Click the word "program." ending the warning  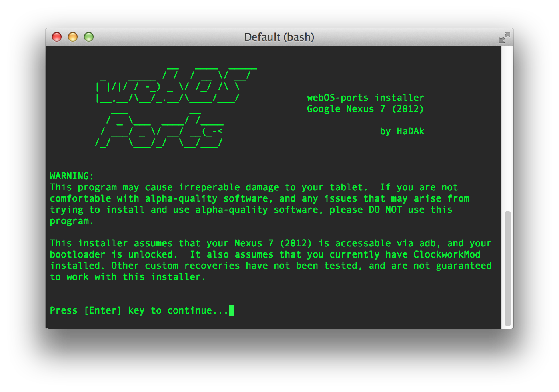coord(72,221)
